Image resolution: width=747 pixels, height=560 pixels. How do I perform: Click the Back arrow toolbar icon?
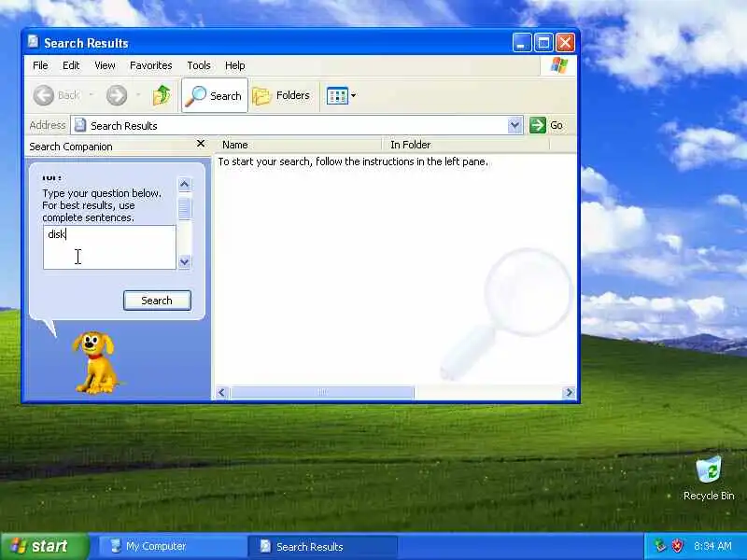point(44,95)
